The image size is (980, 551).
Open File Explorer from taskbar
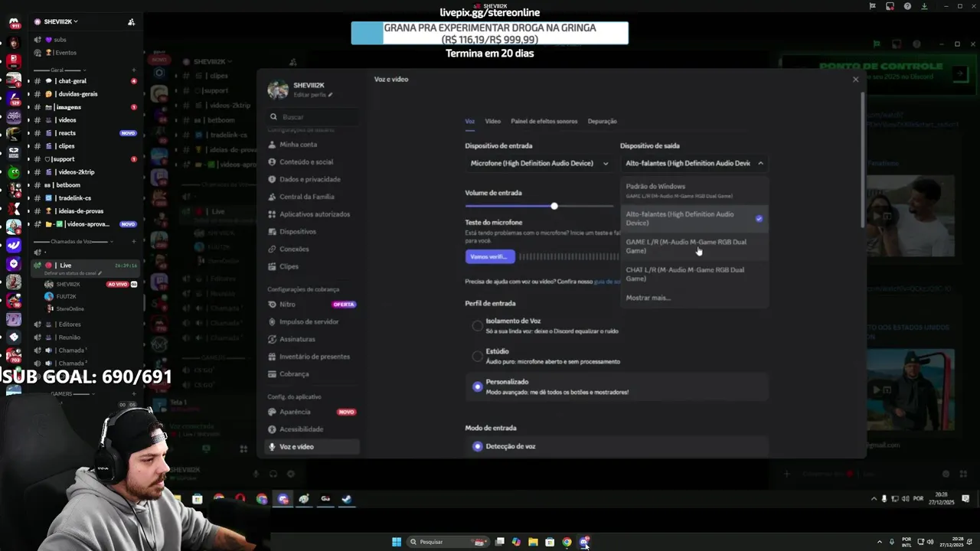pos(533,542)
